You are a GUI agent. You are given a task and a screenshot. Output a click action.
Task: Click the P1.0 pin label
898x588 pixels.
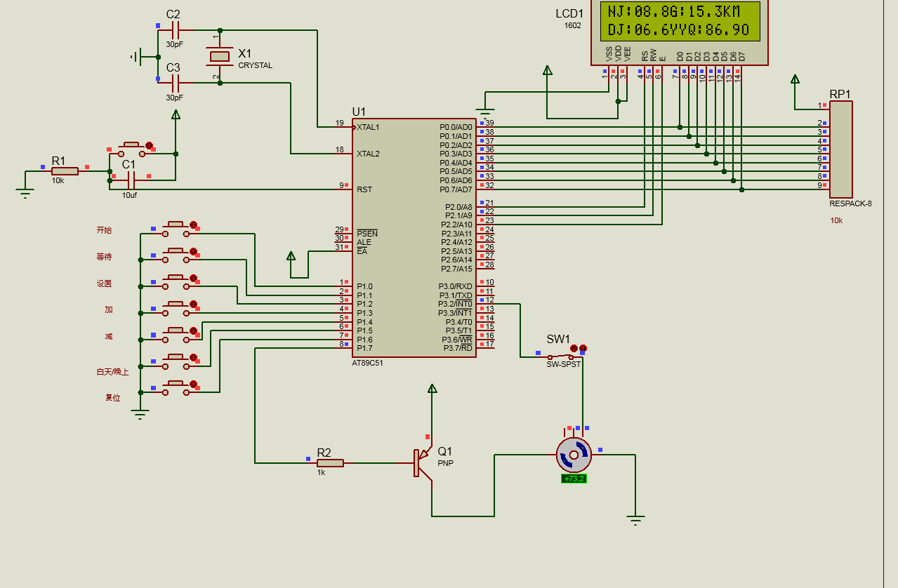point(364,286)
